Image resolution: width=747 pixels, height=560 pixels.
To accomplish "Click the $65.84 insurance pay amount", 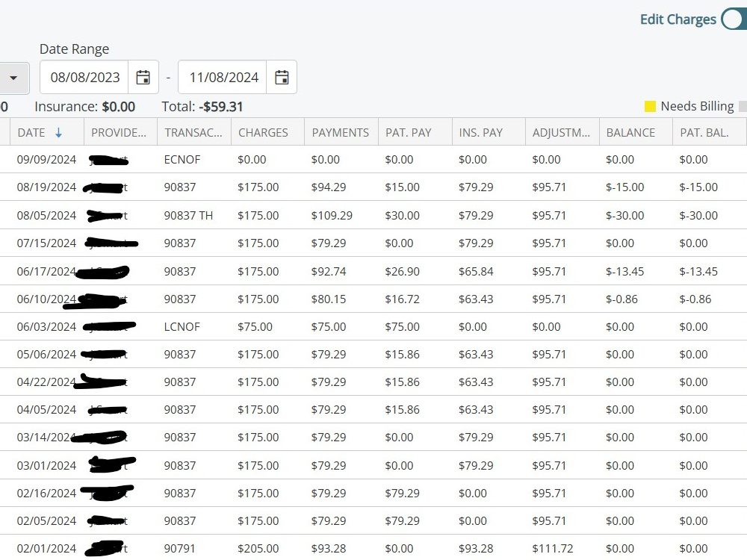I will (476, 272).
